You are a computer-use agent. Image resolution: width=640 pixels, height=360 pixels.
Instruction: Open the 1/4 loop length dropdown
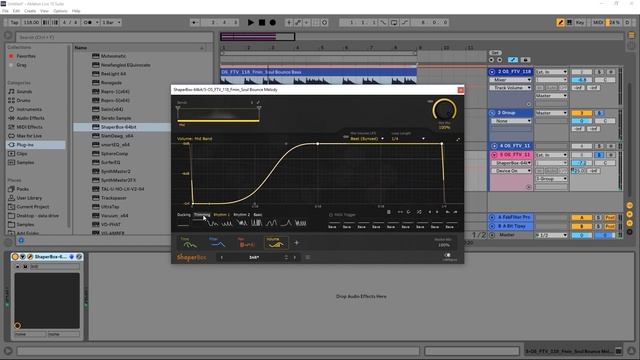pyautogui.click(x=407, y=139)
